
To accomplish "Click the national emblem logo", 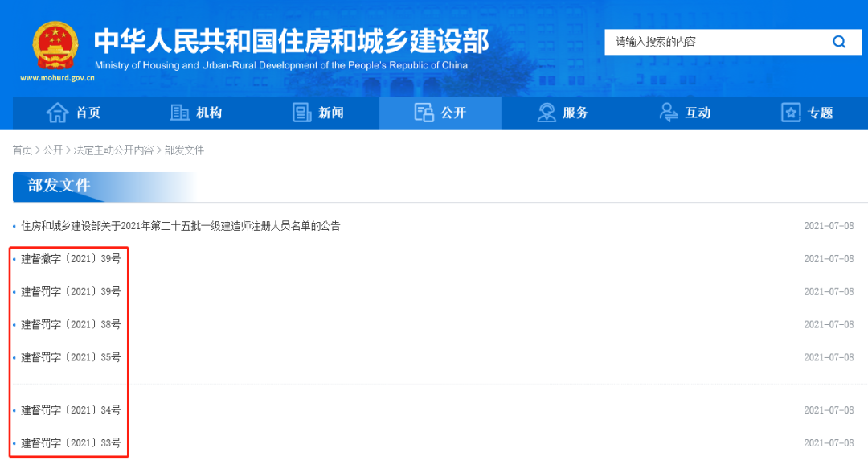I will click(55, 45).
